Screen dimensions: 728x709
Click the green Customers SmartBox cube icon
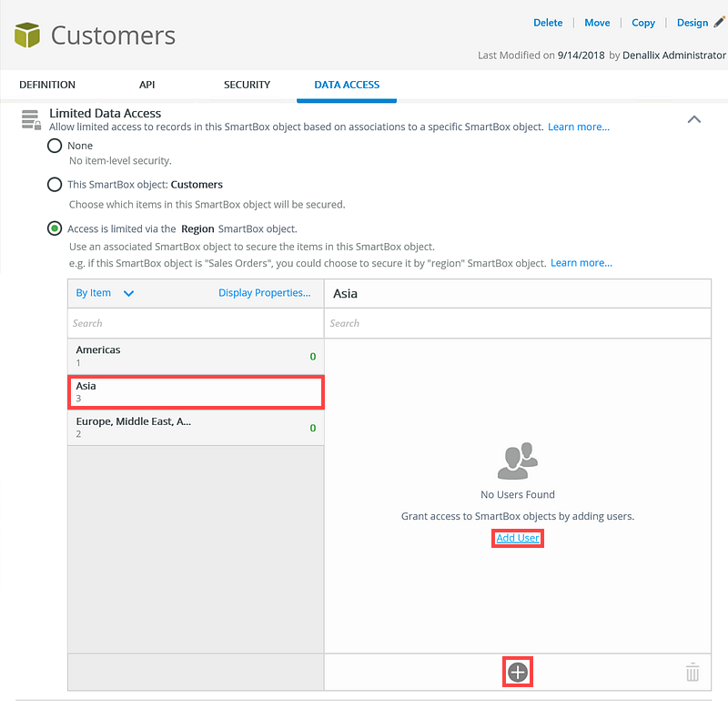(x=27, y=35)
